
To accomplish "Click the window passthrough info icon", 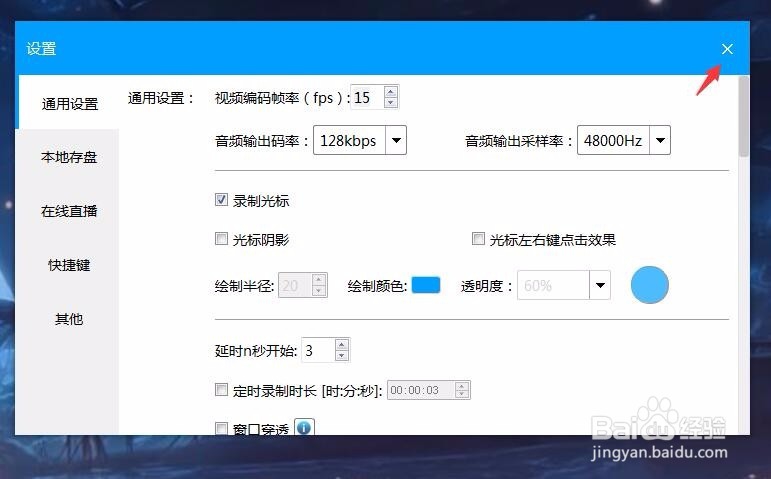I will click(304, 427).
